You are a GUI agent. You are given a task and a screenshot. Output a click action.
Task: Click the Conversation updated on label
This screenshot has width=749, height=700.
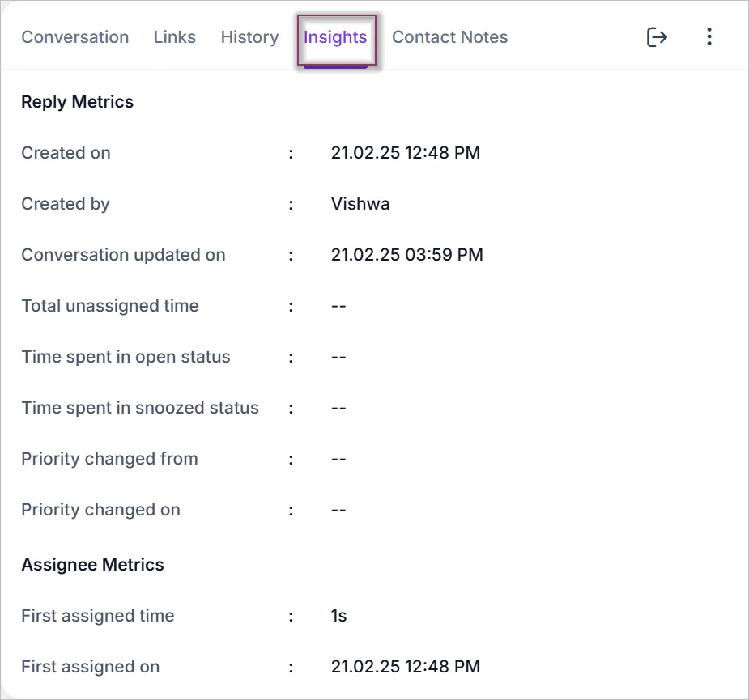(123, 255)
